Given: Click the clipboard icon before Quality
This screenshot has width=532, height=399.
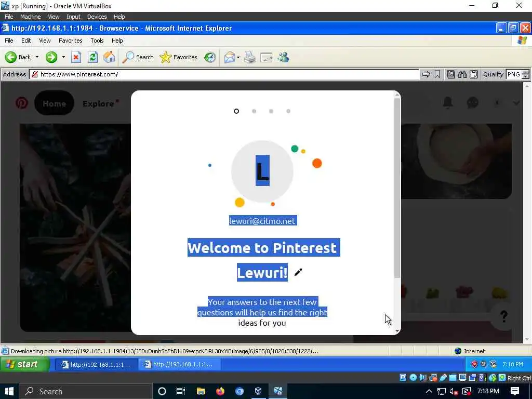Looking at the screenshot, I should tap(474, 74).
